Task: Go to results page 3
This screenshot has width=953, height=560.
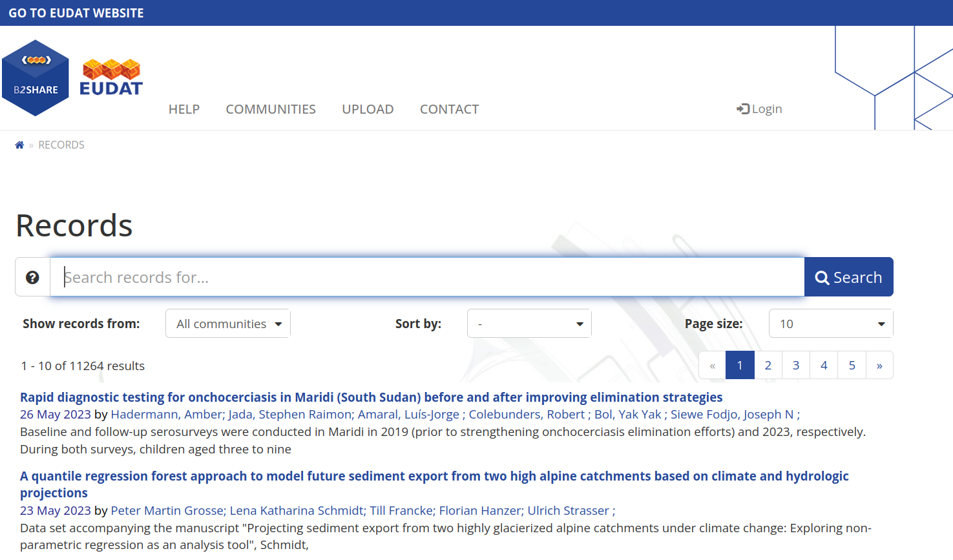Action: [795, 365]
